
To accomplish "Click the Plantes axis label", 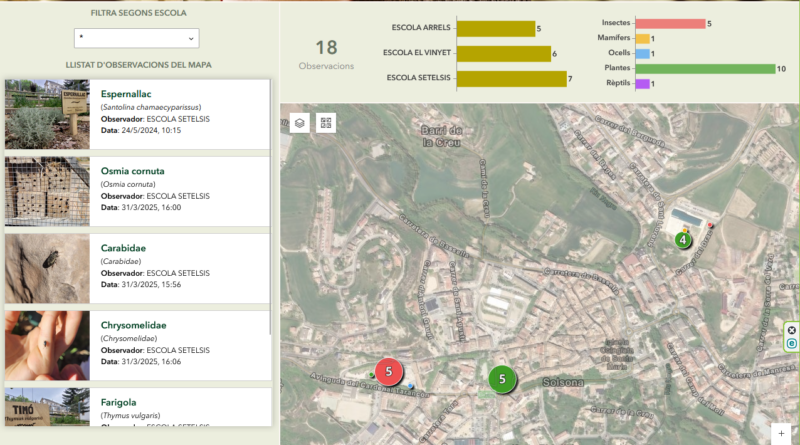I will (617, 67).
